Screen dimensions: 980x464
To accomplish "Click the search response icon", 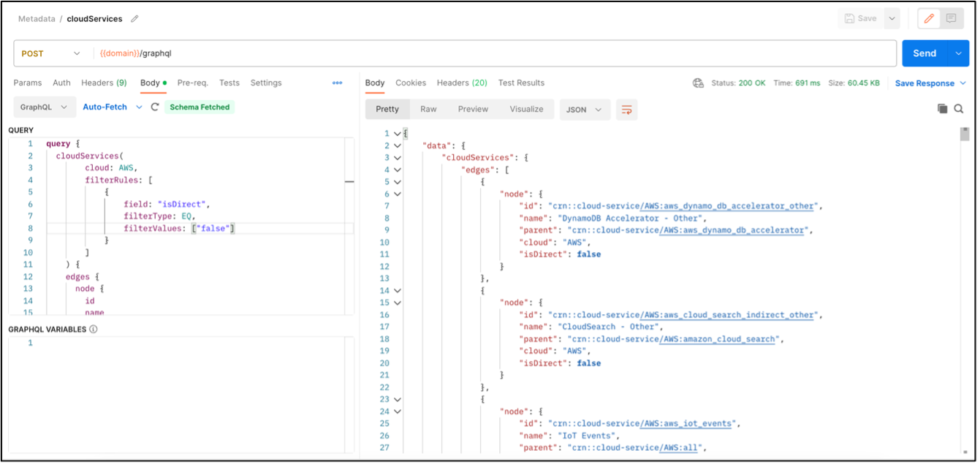I will pyautogui.click(x=959, y=109).
